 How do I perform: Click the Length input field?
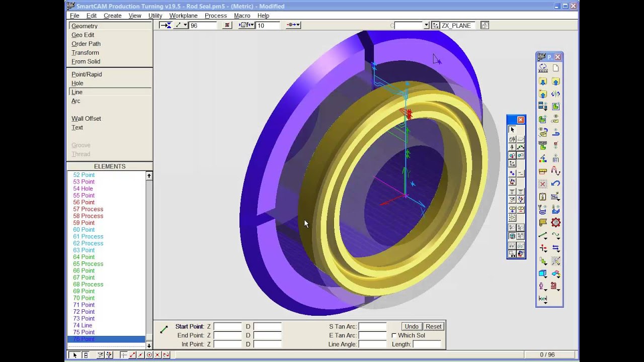click(427, 344)
